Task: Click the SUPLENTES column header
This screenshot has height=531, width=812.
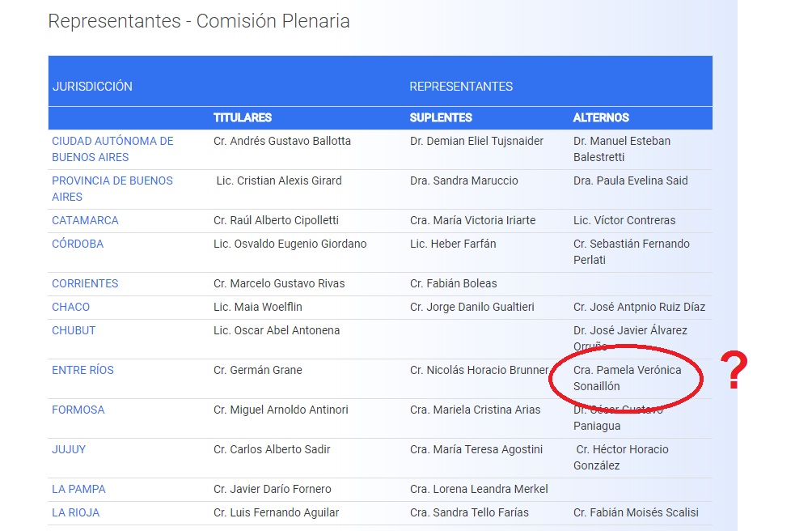Action: click(441, 118)
